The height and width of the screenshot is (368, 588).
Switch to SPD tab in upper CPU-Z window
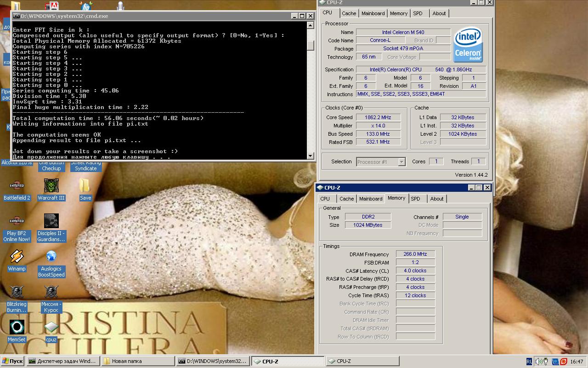click(418, 13)
